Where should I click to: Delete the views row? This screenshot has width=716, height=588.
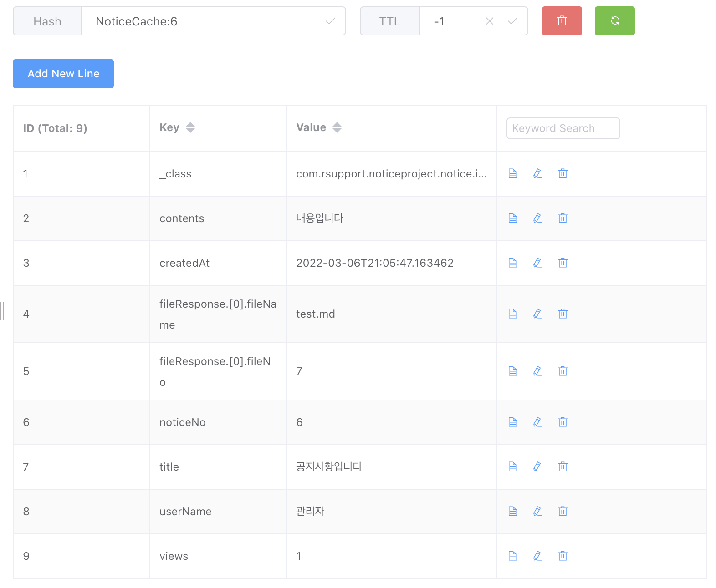563,556
